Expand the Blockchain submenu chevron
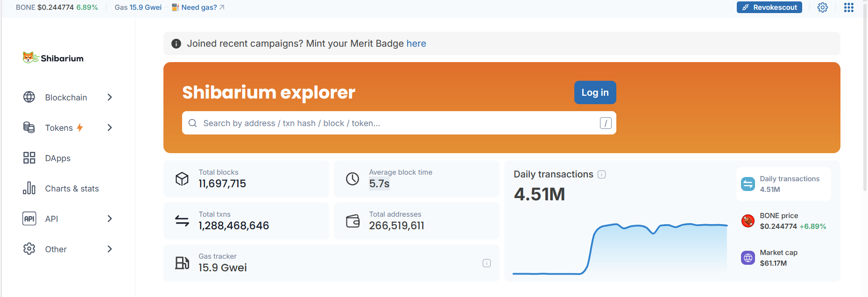Screen dimensions: 868x297 coord(110,97)
